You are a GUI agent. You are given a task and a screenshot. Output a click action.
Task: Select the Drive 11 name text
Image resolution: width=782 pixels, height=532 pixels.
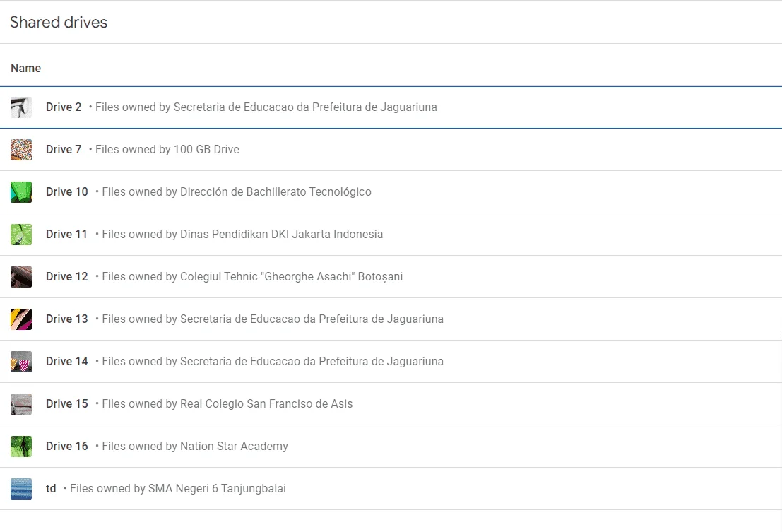(67, 235)
